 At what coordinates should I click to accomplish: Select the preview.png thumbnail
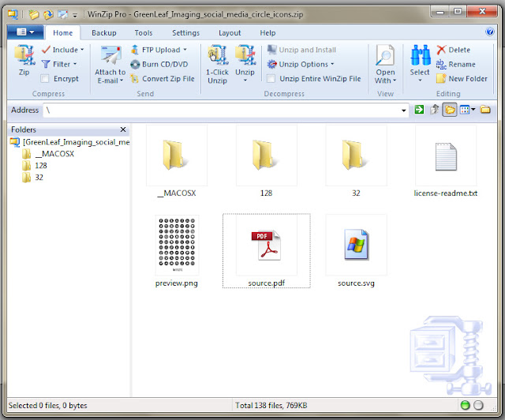(177, 246)
